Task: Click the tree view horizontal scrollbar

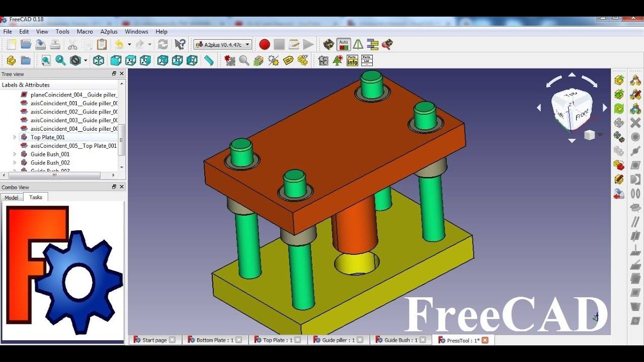Action: pos(54,175)
